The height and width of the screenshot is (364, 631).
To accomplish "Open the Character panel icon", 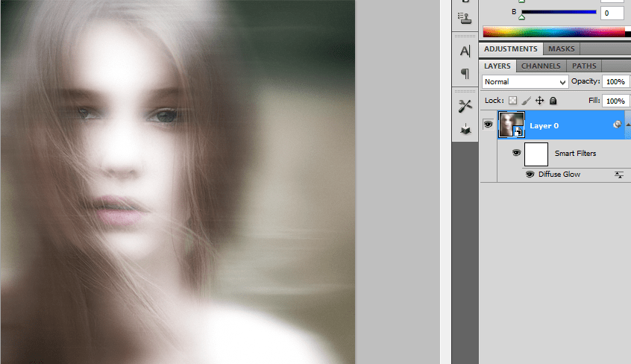I will (465, 51).
